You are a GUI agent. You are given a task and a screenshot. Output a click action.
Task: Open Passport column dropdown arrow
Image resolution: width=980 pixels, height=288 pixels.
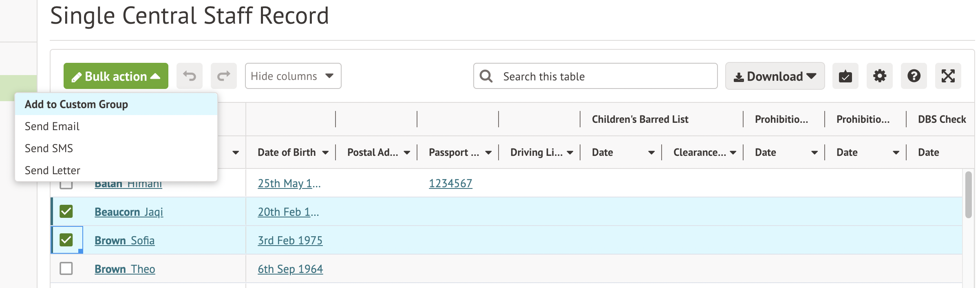tap(488, 153)
